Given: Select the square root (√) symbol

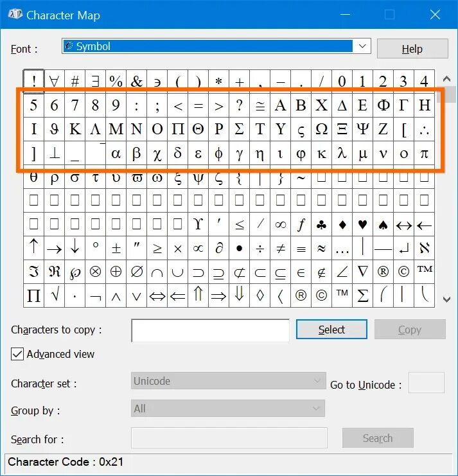Looking at the screenshot, I should pyautogui.click(x=55, y=295).
